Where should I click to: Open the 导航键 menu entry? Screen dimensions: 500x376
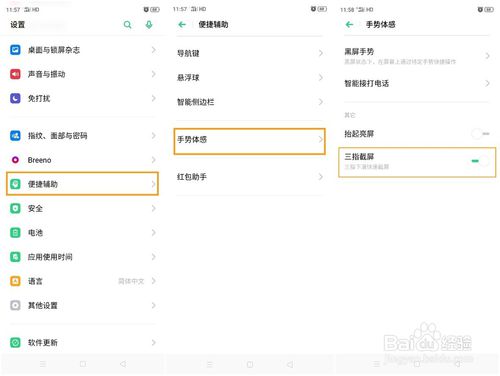(249, 53)
